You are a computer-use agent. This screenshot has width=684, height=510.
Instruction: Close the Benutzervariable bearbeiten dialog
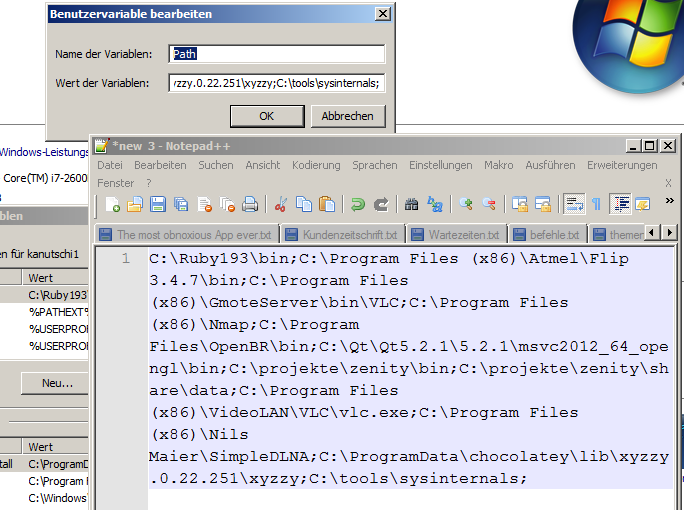coord(383,14)
